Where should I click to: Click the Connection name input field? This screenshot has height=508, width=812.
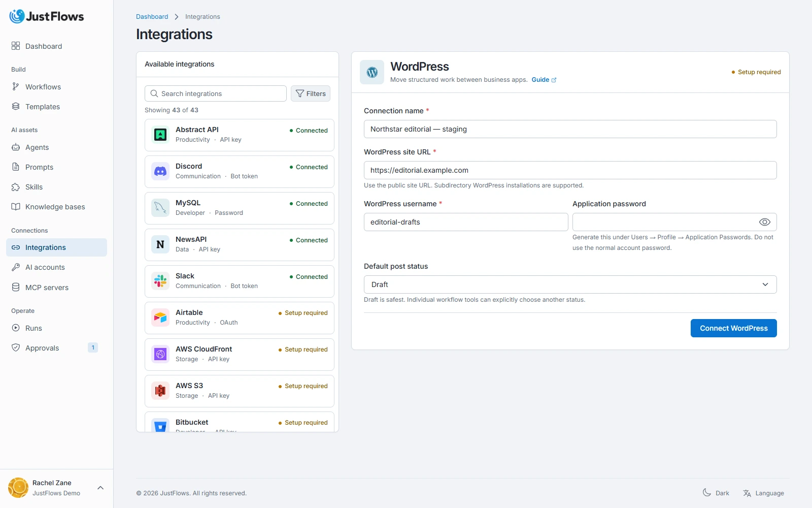[x=570, y=129]
